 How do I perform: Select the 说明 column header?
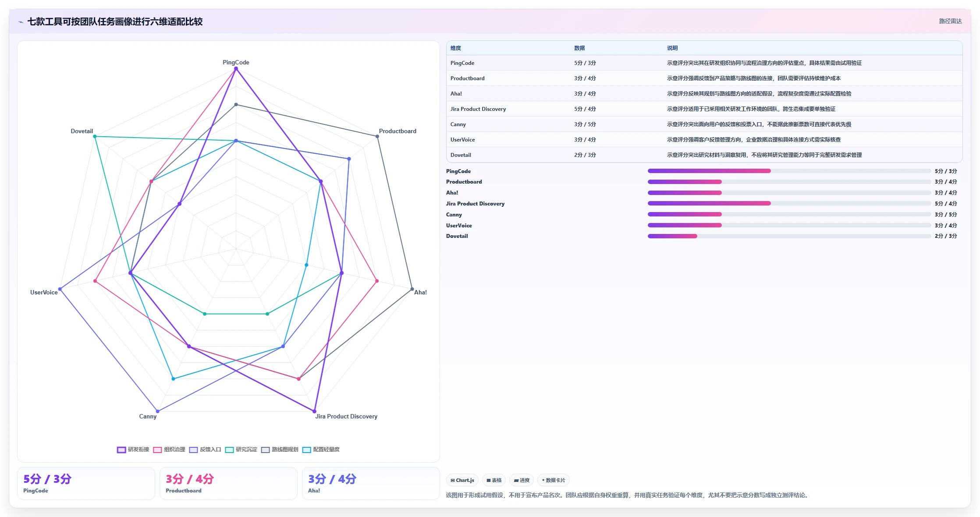pos(672,48)
